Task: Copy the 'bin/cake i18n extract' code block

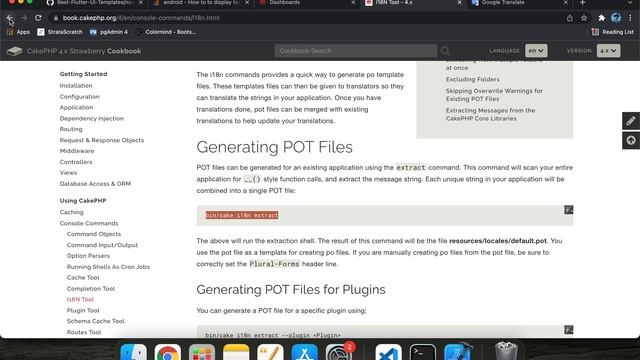Action: pos(569,210)
